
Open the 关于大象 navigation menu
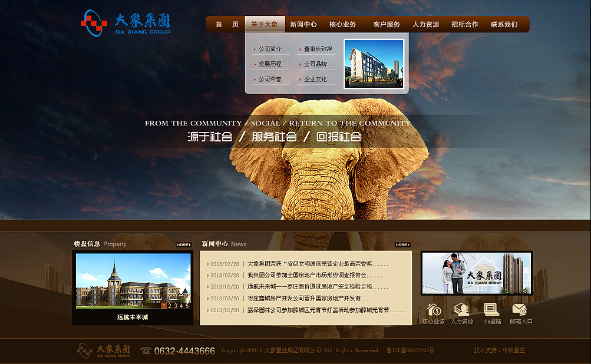tap(264, 25)
